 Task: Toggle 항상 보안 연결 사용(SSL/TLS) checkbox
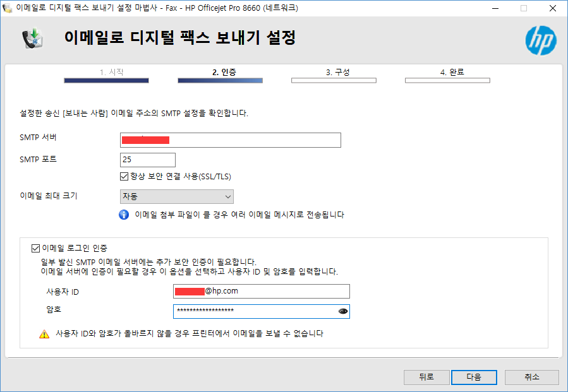(x=124, y=176)
